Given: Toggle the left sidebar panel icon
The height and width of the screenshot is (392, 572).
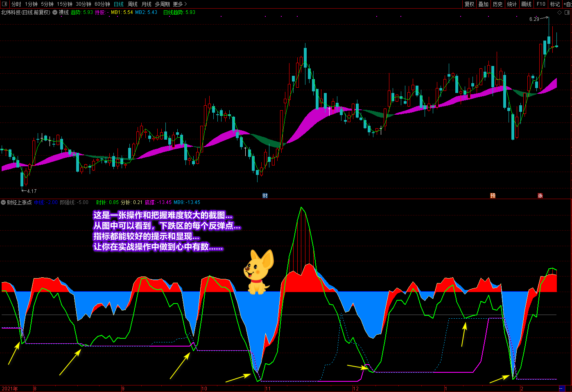Looking at the screenshot, I should pyautogui.click(x=5, y=4).
